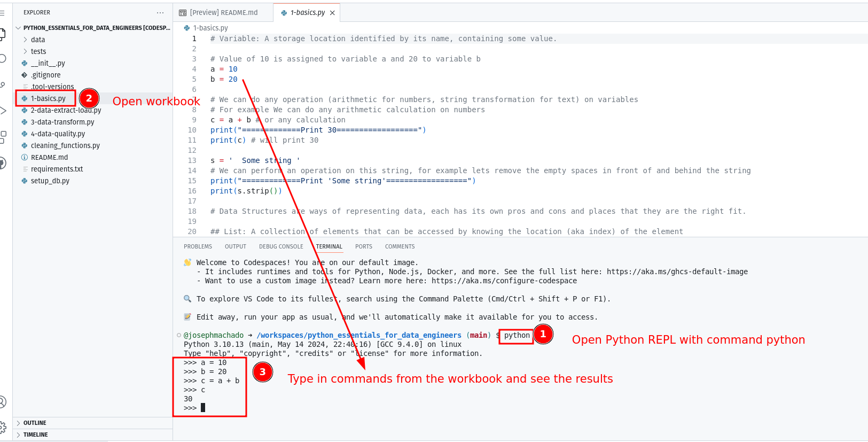Open the Source Control view
Image resolution: width=868 pixels, height=442 pixels.
pos(2,84)
